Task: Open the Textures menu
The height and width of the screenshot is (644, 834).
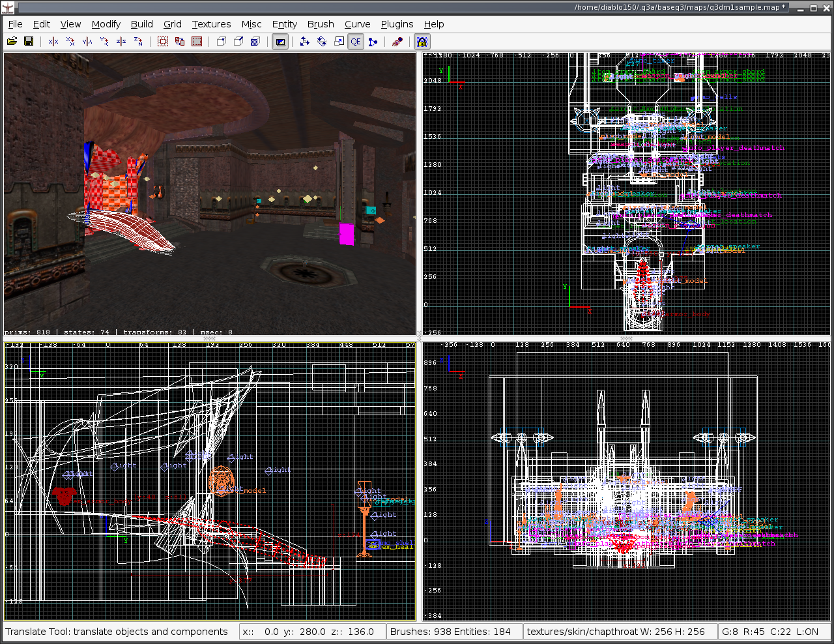Action: 211,24
